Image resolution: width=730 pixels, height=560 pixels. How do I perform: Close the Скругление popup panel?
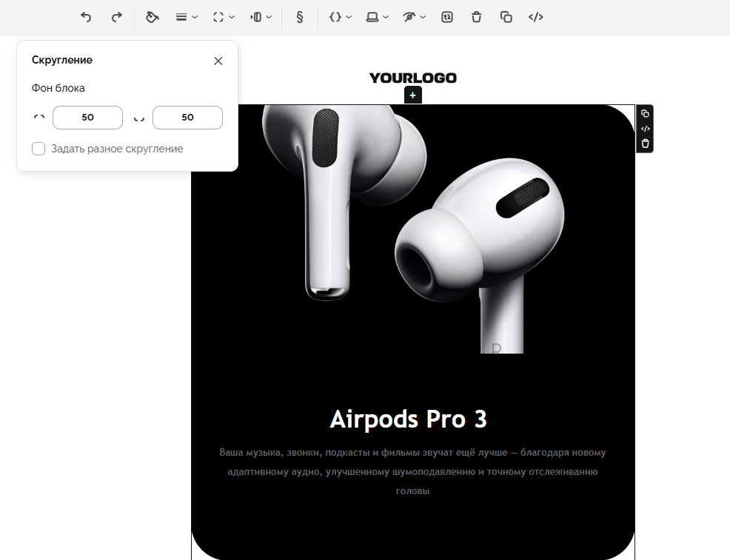point(218,61)
